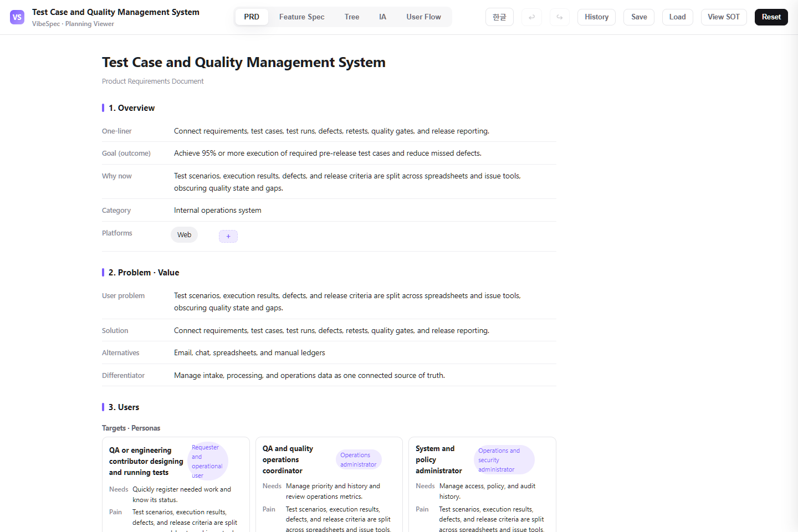This screenshot has height=532, width=798.
Task: Click the Differentiator value text
Action: click(x=309, y=376)
